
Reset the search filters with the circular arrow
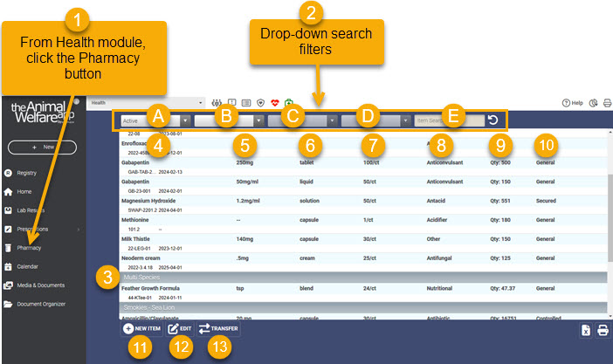pos(493,120)
